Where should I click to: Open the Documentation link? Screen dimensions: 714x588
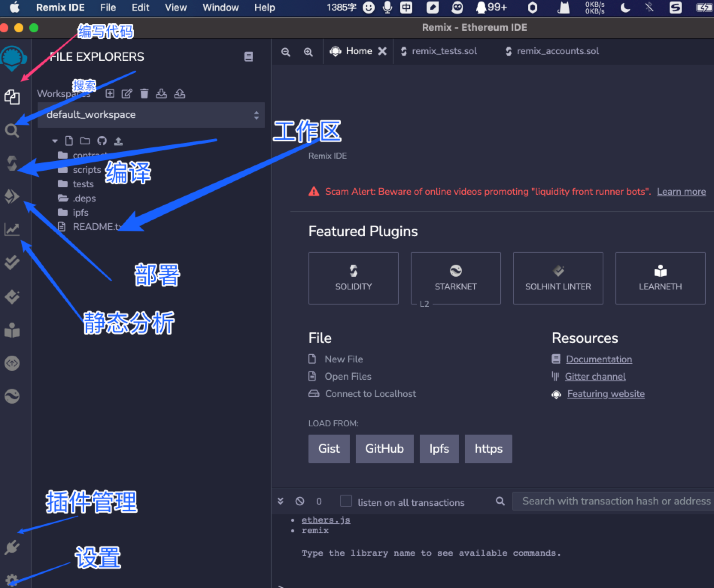pos(599,359)
